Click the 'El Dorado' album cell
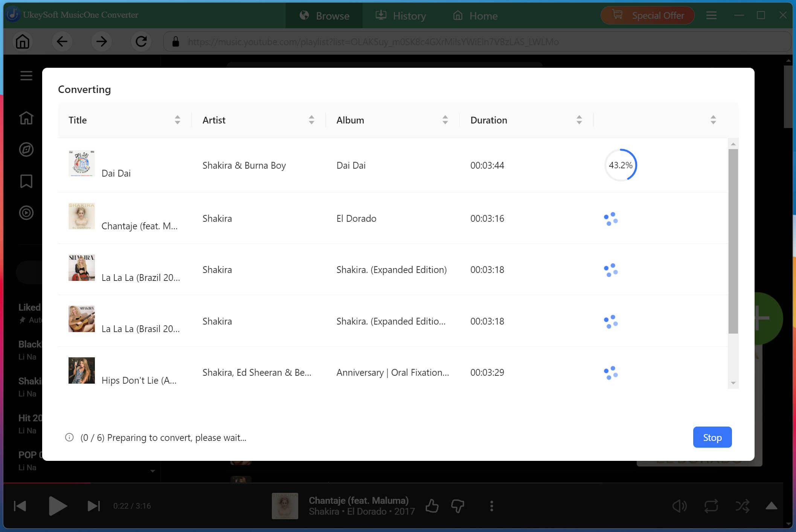This screenshot has height=532, width=796. coord(356,218)
